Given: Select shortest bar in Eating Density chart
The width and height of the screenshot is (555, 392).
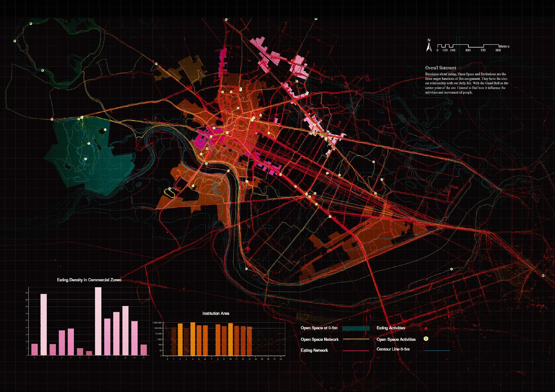Looking at the screenshot, I should [89, 353].
